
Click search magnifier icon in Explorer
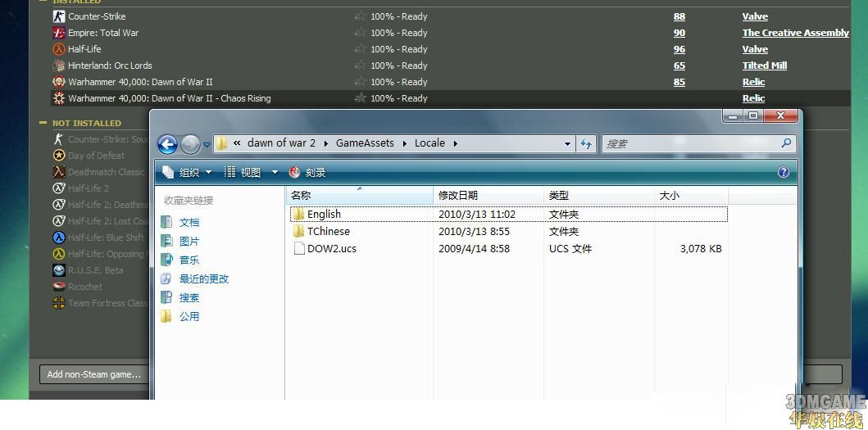(x=786, y=143)
